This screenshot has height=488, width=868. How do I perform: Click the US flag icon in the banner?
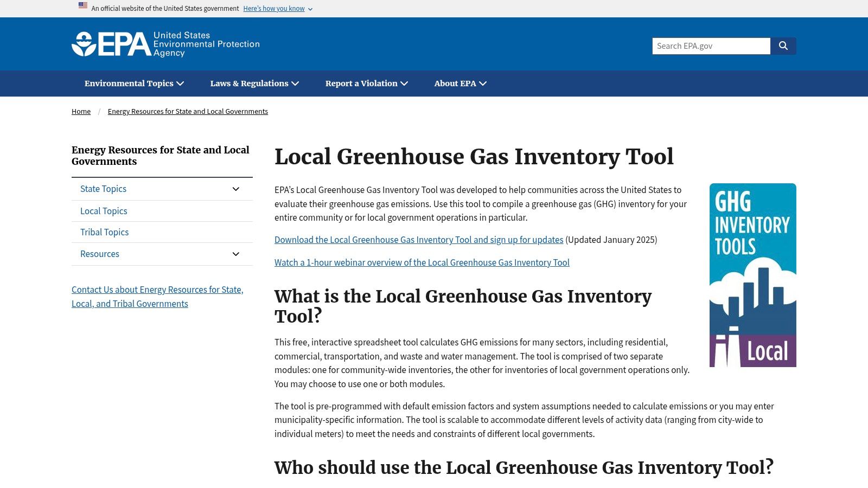(83, 5)
